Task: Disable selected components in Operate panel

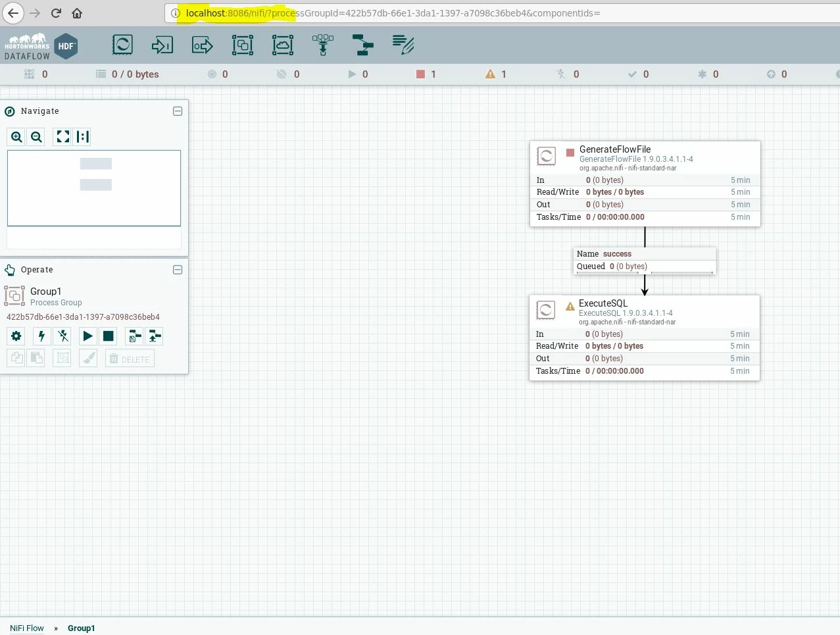Action: [62, 336]
